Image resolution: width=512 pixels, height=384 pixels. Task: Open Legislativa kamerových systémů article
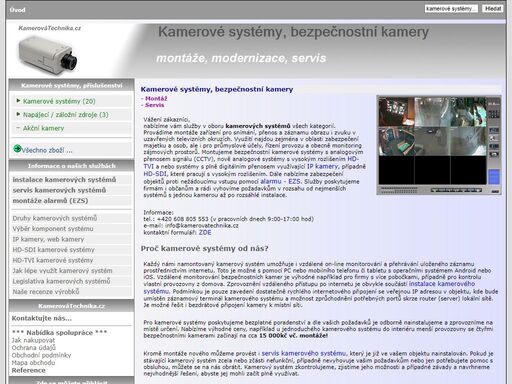61,281
